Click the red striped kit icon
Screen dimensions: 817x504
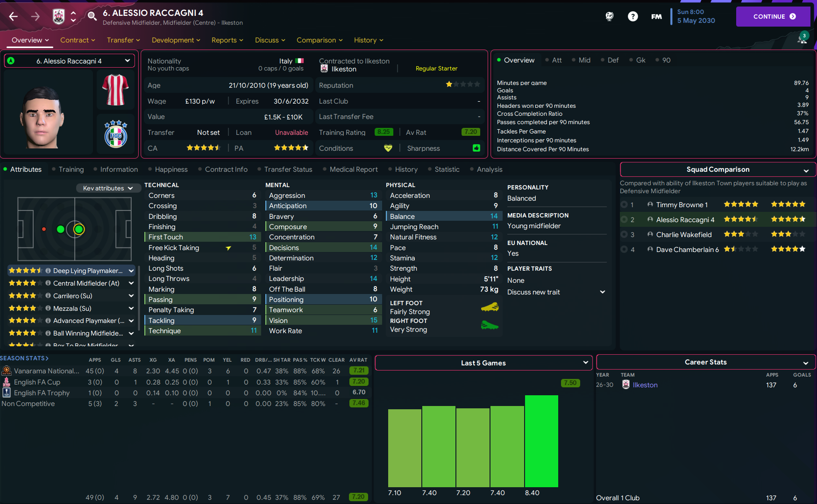[115, 90]
